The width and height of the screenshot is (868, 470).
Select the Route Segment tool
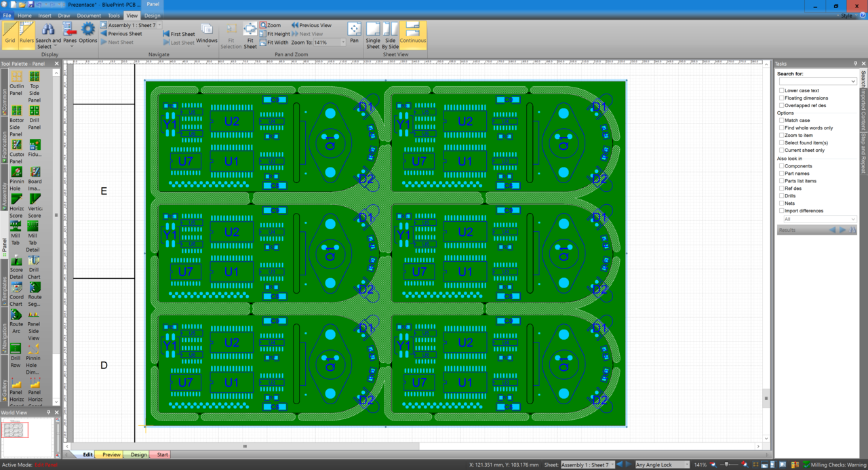pos(34,295)
